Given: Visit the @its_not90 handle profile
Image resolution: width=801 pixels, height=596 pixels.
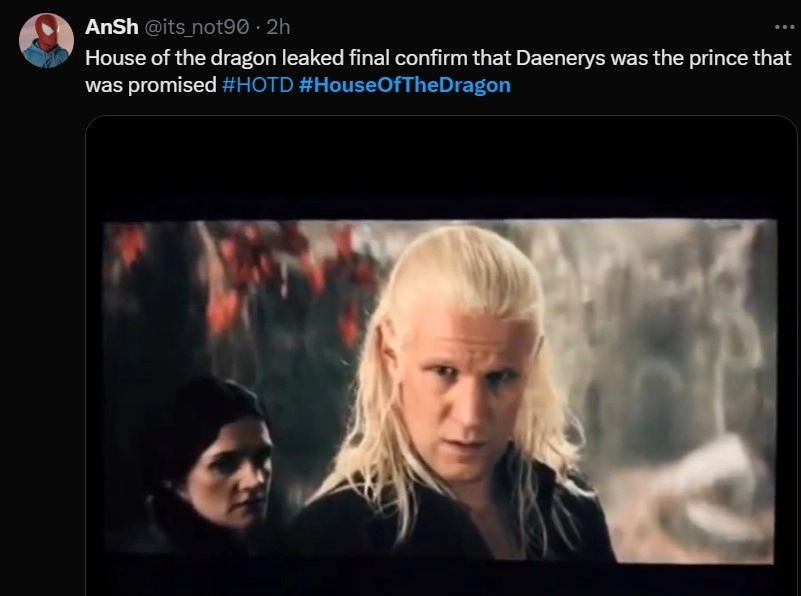Looking at the screenshot, I should (197, 27).
